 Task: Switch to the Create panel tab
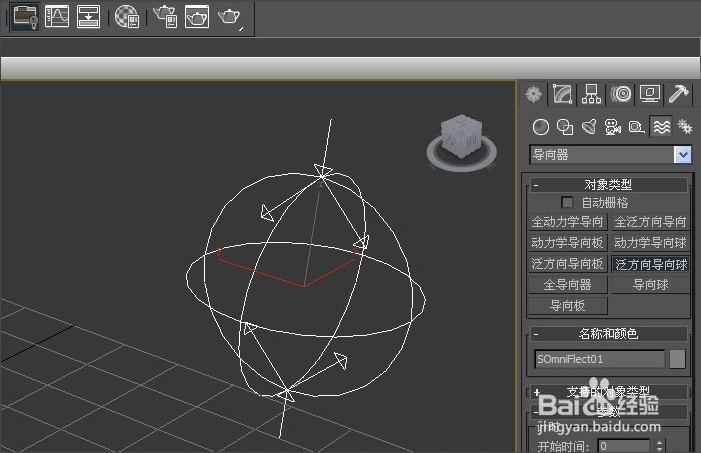(x=534, y=94)
